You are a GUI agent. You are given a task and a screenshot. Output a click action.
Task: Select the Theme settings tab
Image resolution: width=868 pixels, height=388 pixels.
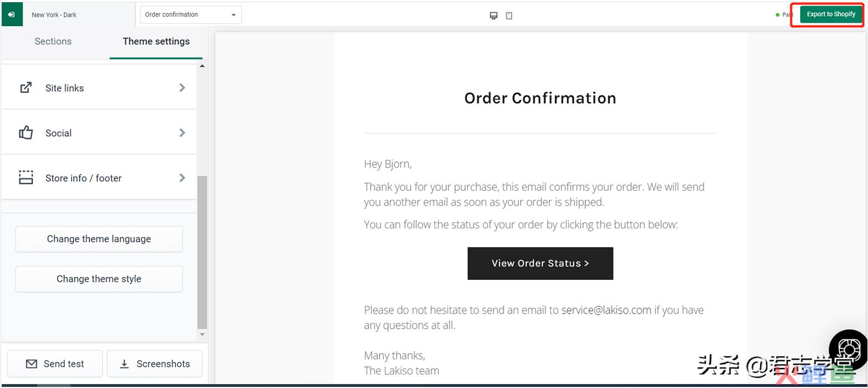coord(156,42)
